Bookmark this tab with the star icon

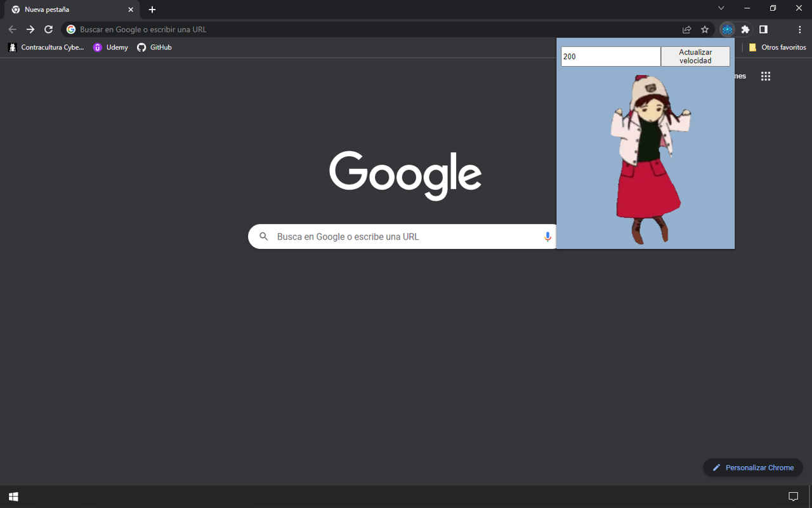coord(705,29)
